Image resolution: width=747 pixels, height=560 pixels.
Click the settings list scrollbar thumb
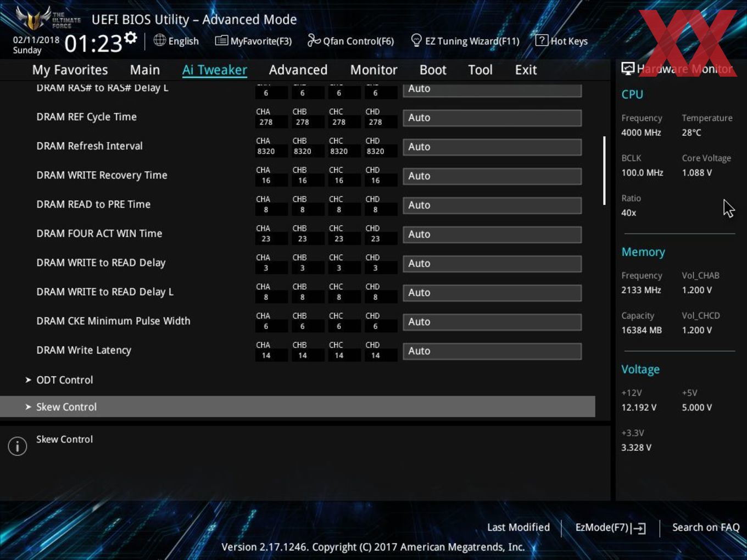click(604, 171)
